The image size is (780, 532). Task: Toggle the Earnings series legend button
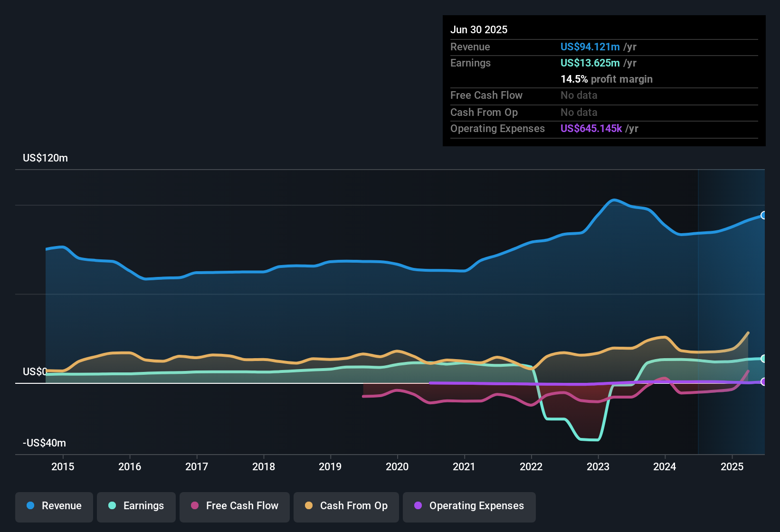[x=136, y=506]
